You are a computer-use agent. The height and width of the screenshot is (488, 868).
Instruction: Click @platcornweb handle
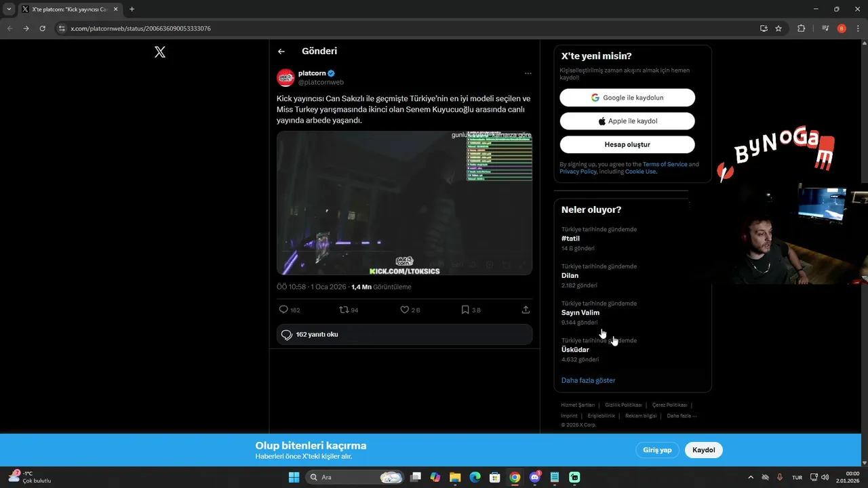click(321, 82)
